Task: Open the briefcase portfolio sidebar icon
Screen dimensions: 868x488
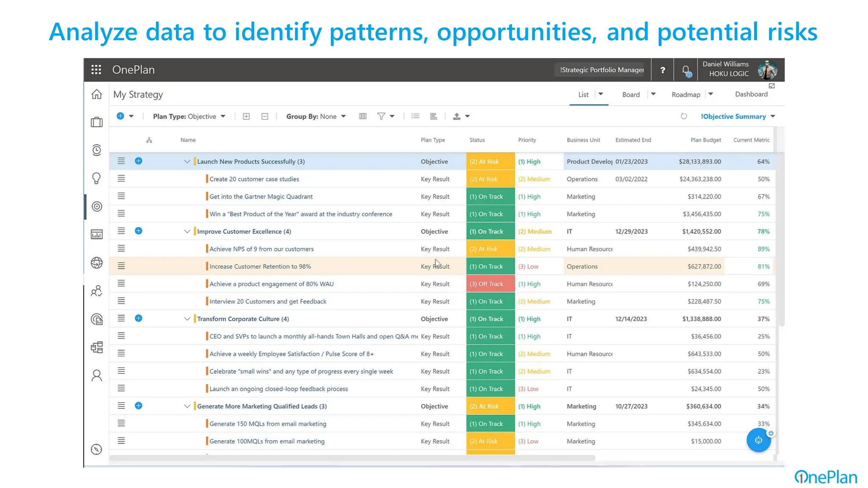Action: click(97, 122)
